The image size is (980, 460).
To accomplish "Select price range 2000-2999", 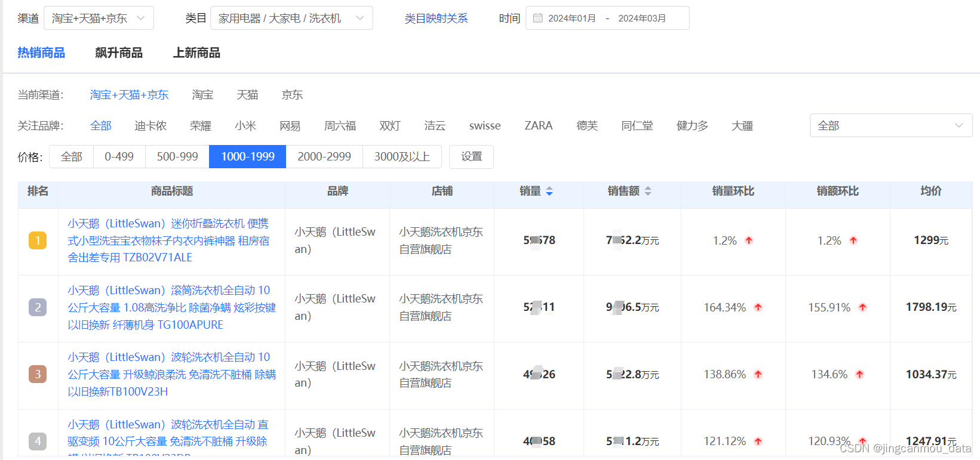I will (324, 157).
